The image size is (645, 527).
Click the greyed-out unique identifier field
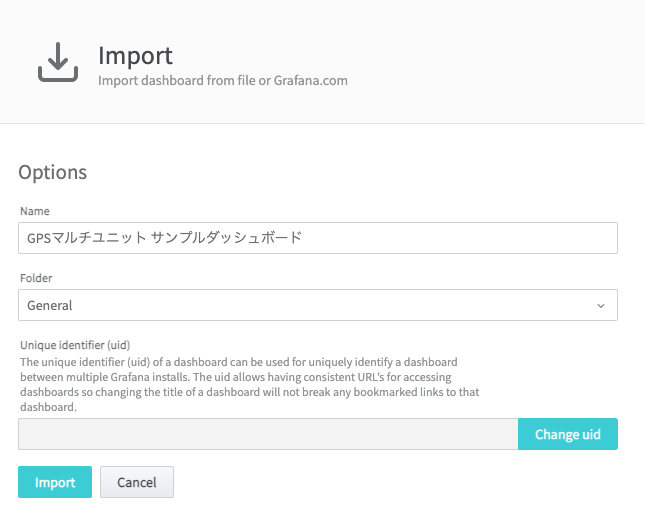pos(268,434)
